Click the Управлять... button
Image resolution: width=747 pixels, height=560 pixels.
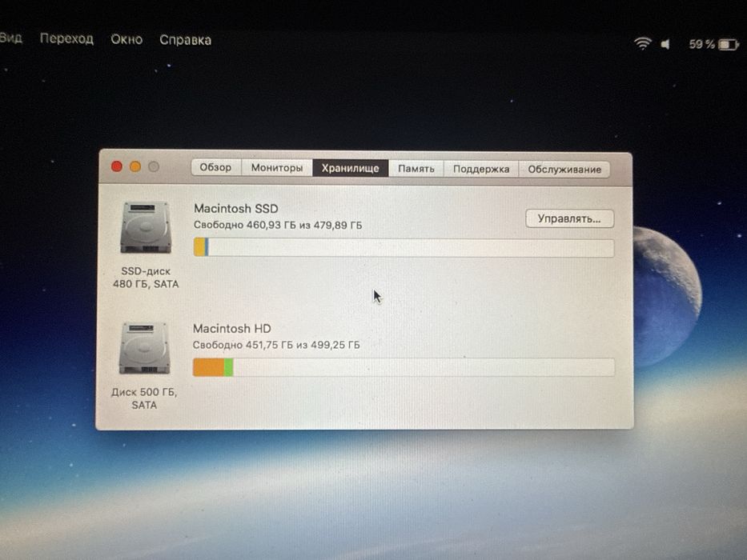(x=569, y=218)
